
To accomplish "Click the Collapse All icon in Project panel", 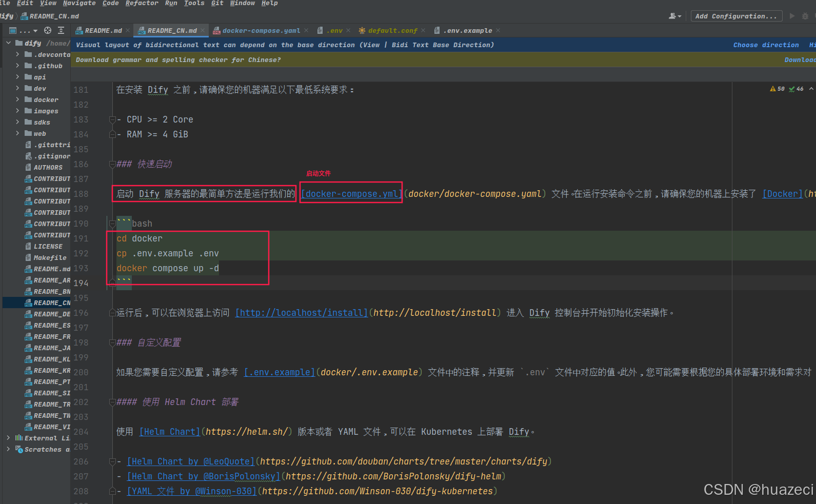I will pos(61,31).
